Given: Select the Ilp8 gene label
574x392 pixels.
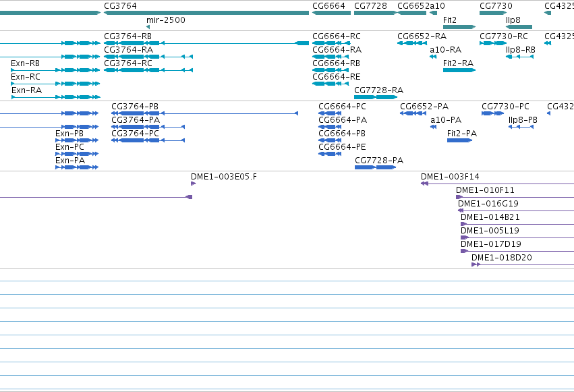Looking at the screenshot, I should click(x=513, y=20).
